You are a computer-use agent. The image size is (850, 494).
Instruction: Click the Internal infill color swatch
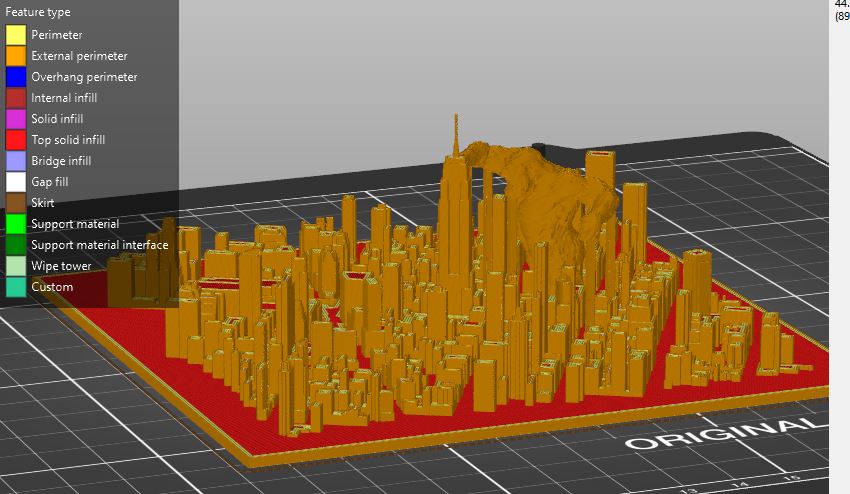(16, 98)
